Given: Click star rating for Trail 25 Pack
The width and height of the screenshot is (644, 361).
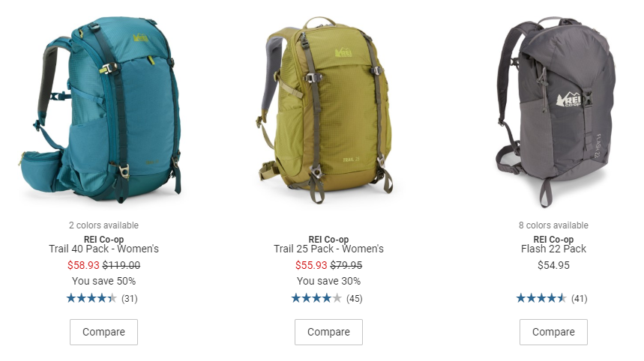Looking at the screenshot, I should point(316,298).
